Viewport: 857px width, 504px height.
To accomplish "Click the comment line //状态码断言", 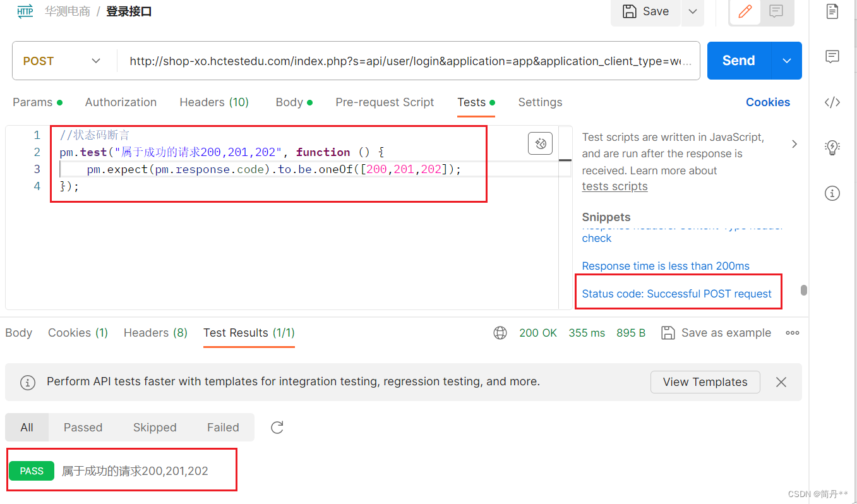I will 94,135.
